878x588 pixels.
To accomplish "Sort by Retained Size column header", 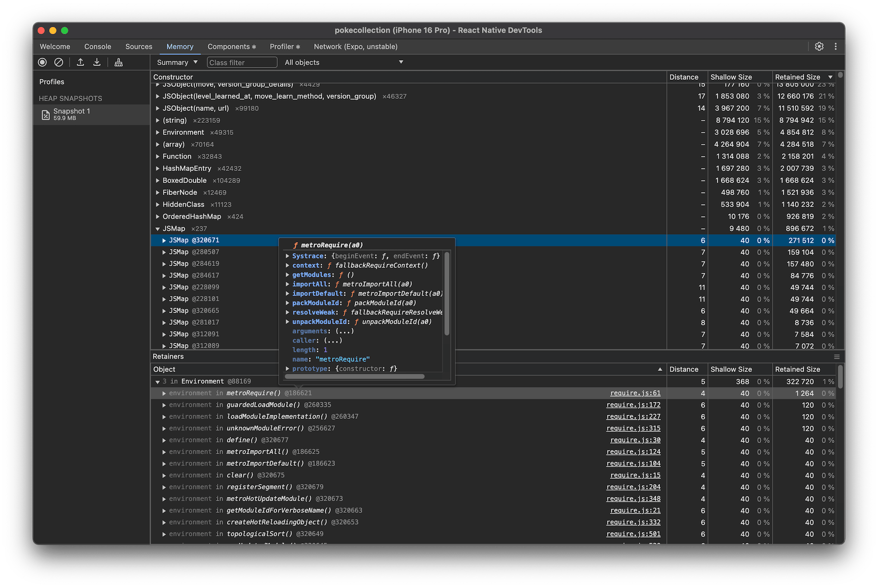I will (797, 77).
